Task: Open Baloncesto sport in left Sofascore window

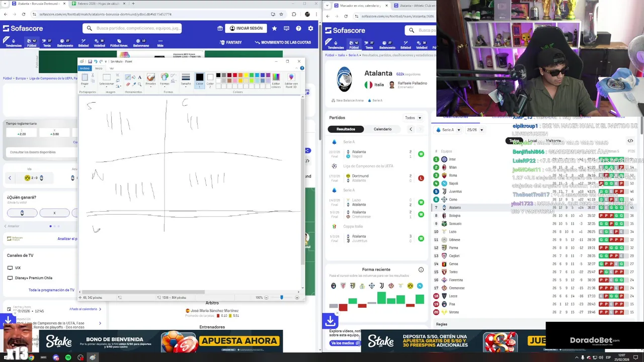Action: click(x=65, y=43)
